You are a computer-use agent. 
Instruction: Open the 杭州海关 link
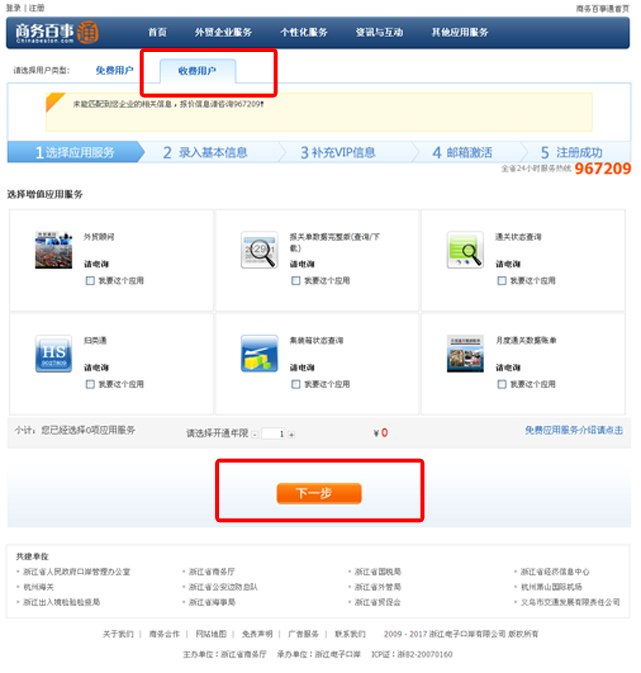38,587
